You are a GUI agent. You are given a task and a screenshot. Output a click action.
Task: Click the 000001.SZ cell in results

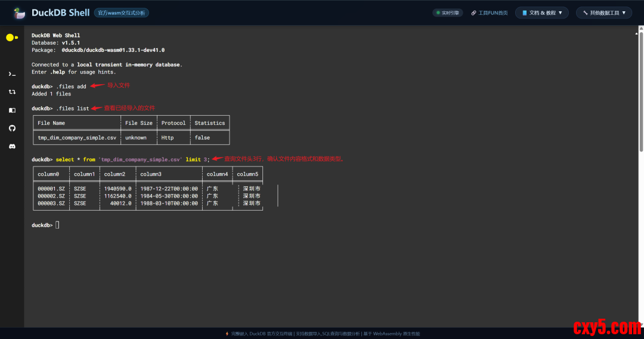point(51,189)
